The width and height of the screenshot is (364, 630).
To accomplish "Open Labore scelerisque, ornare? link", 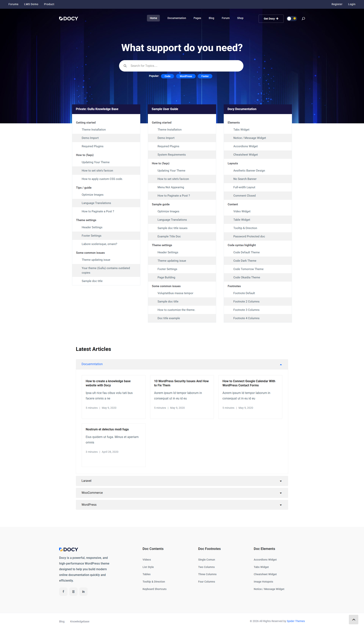I will click(x=99, y=244).
